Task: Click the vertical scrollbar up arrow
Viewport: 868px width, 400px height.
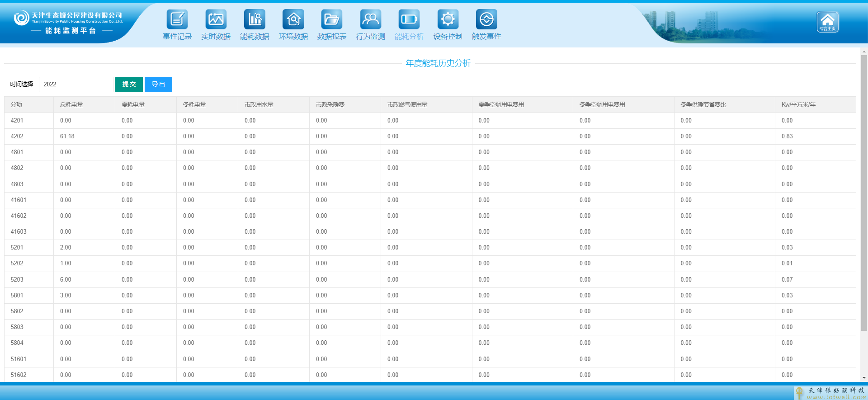Action: pyautogui.click(x=864, y=52)
